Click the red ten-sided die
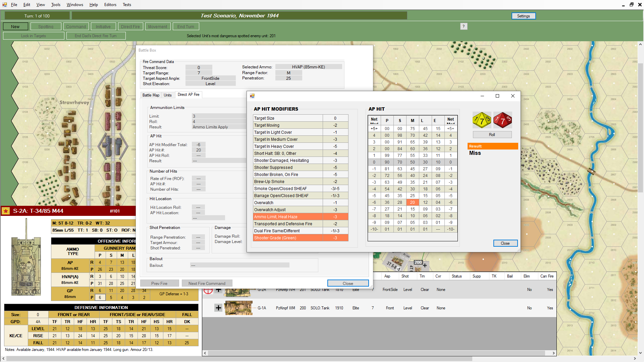 [x=502, y=120]
